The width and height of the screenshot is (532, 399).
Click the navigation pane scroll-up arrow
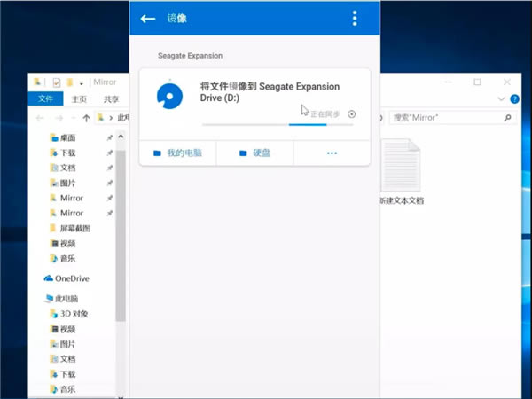point(121,137)
